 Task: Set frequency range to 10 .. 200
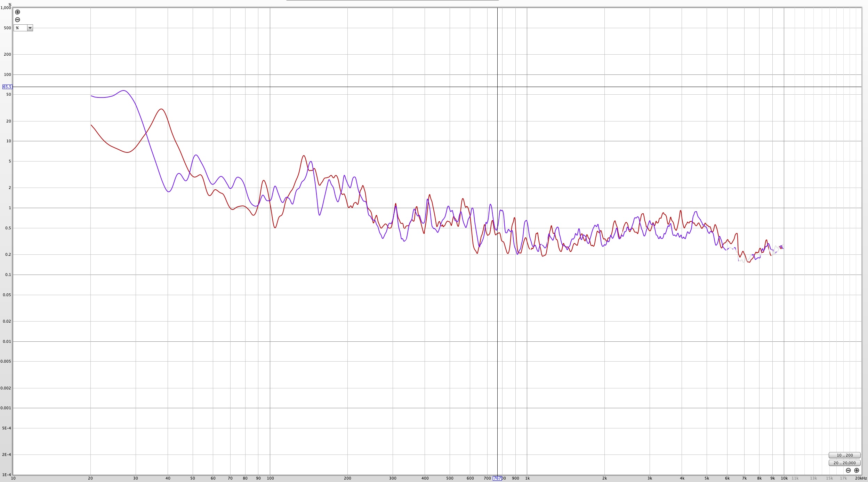[845, 455]
